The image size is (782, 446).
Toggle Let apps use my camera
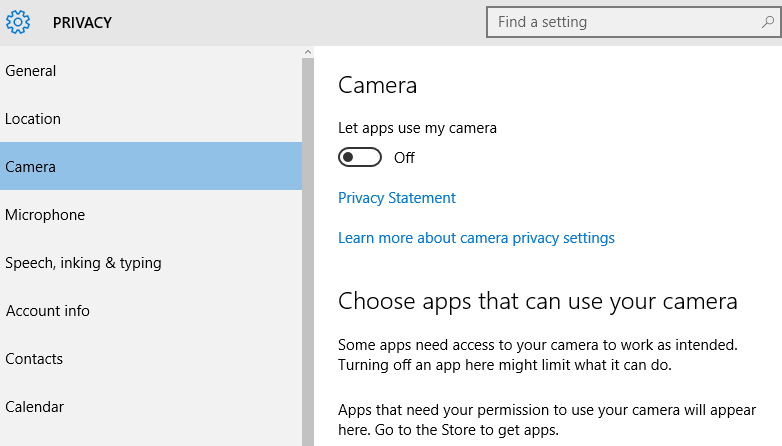pyautogui.click(x=360, y=157)
